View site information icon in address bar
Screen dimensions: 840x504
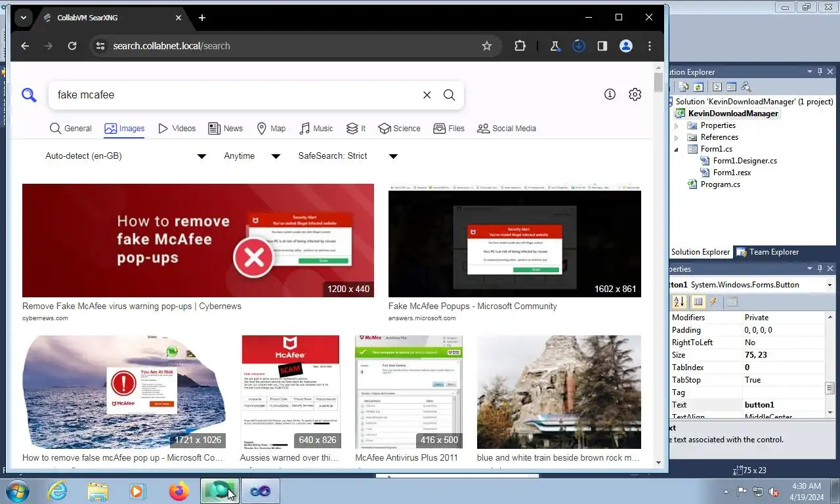[x=100, y=46]
